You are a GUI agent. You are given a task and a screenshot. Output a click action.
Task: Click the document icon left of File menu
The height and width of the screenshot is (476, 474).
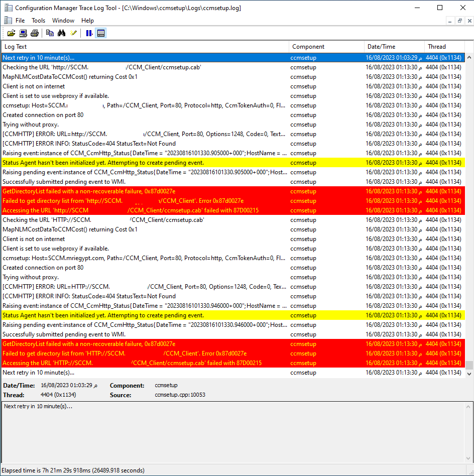pos(8,21)
